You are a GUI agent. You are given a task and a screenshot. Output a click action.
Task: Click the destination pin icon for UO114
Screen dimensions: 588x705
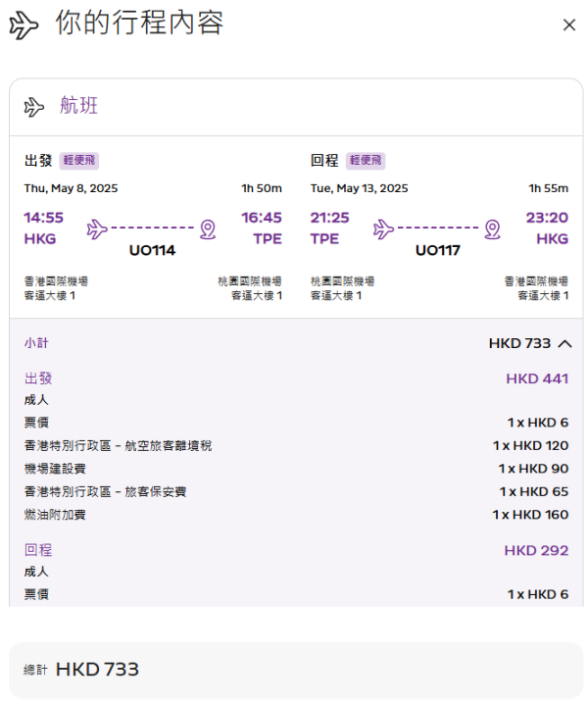(x=208, y=229)
